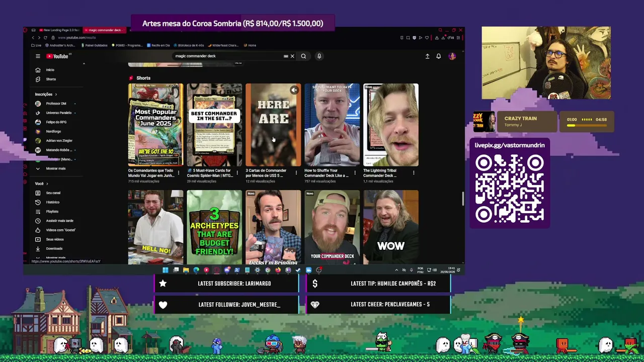
Task: Play the 3 Archetypes Budget Friendly short
Action: pyautogui.click(x=214, y=227)
